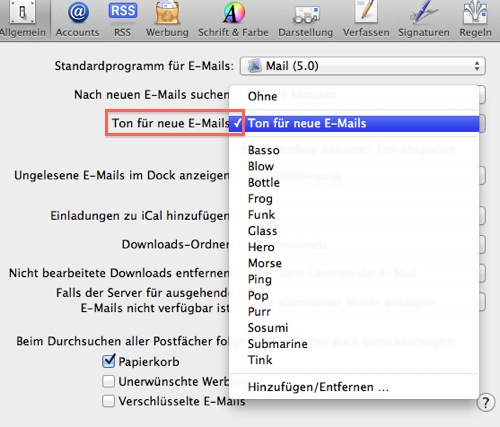Click the Nach neuen E-Mails suchen label
The image size is (500, 427).
(x=152, y=95)
